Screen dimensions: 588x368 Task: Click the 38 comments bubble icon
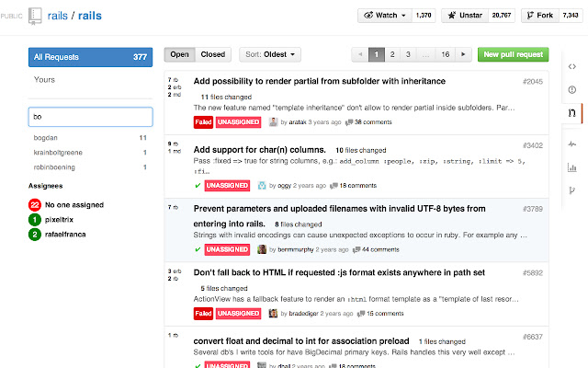tap(349, 122)
